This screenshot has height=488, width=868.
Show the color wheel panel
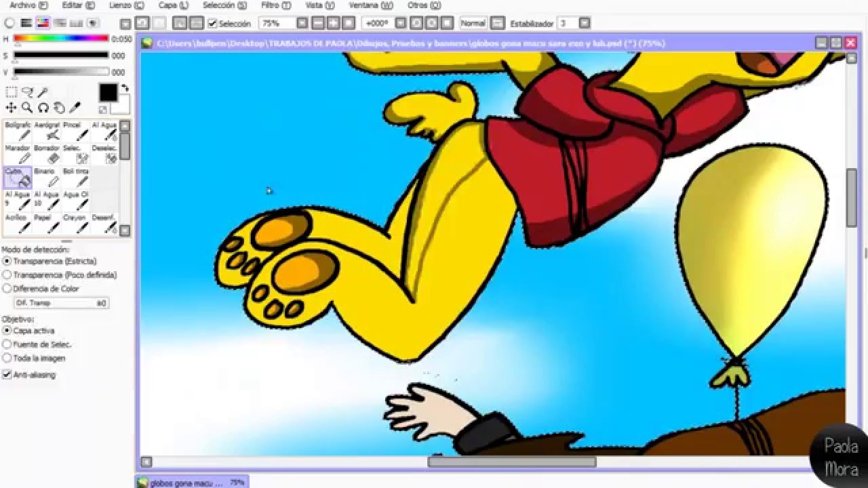(x=9, y=23)
